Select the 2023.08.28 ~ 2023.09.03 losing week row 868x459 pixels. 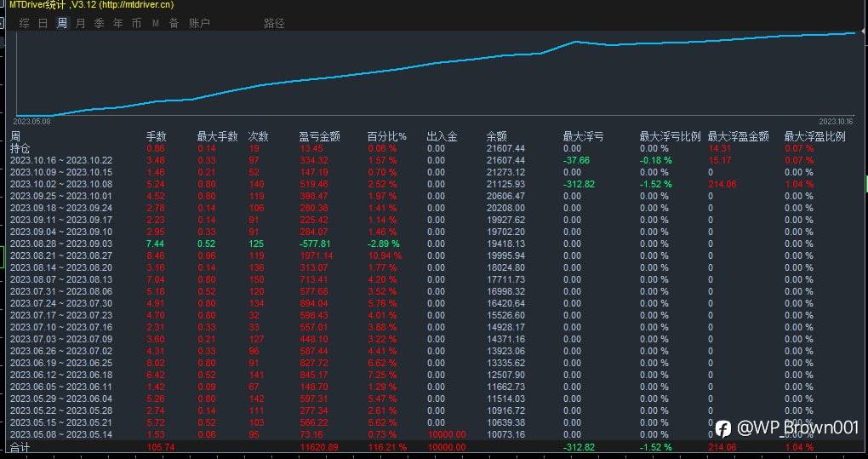431,244
